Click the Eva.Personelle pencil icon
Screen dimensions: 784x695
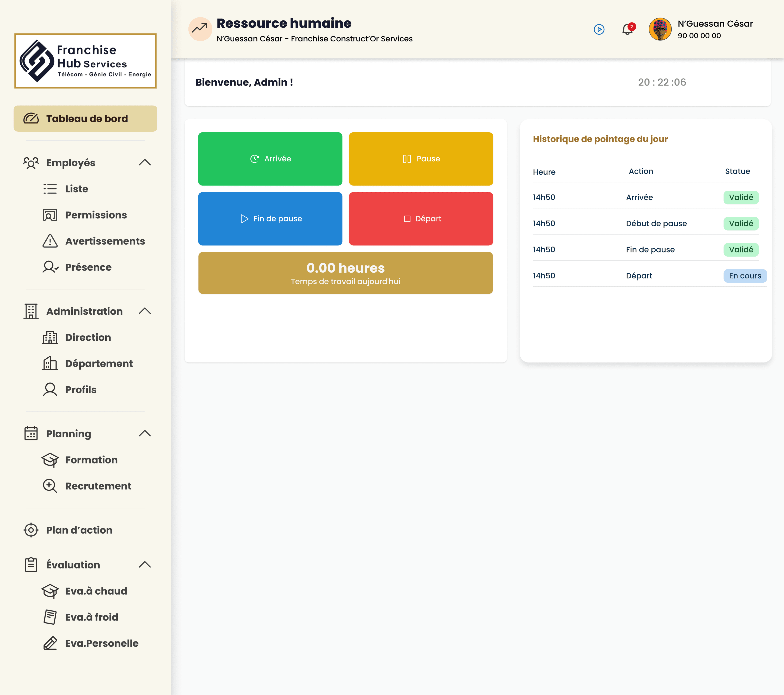[x=50, y=643]
